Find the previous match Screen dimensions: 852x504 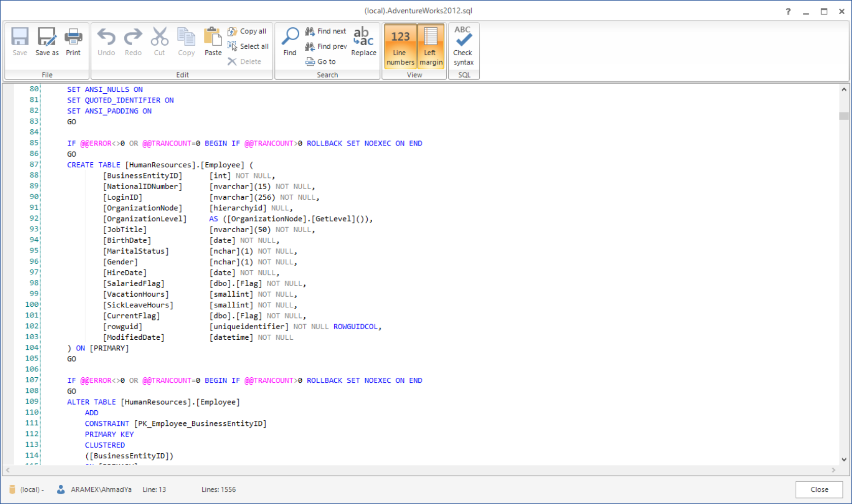click(x=325, y=46)
